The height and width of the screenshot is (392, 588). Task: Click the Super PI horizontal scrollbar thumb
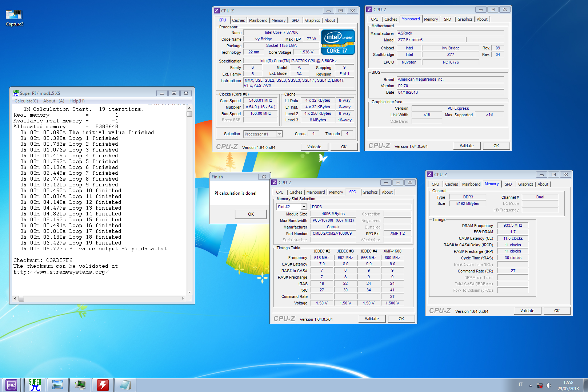pos(21,299)
